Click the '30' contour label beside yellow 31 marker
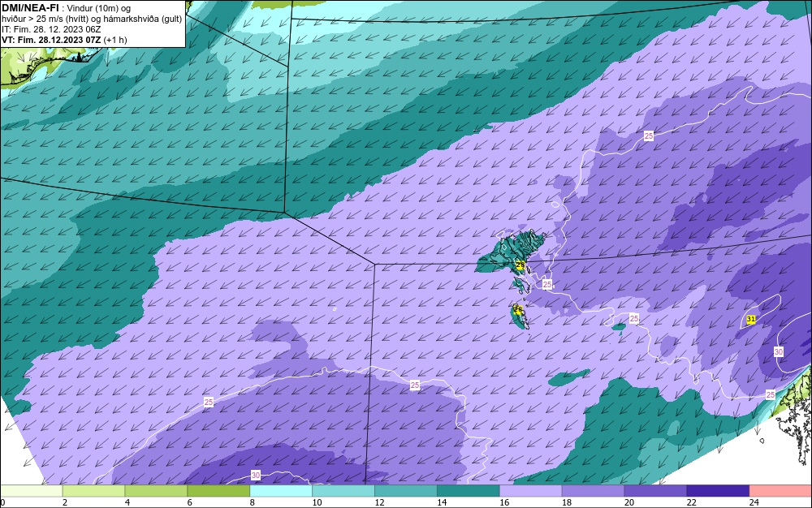 point(779,351)
